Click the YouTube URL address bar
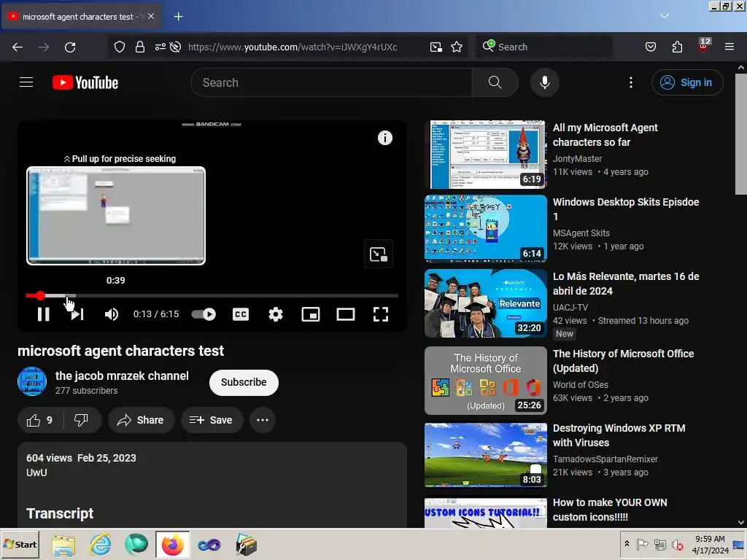The height and width of the screenshot is (560, 747). (x=293, y=47)
